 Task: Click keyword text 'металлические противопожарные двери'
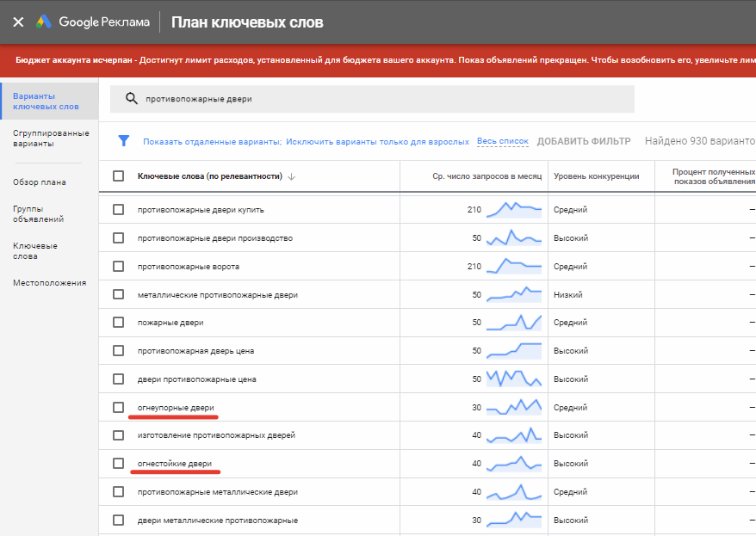click(x=218, y=295)
